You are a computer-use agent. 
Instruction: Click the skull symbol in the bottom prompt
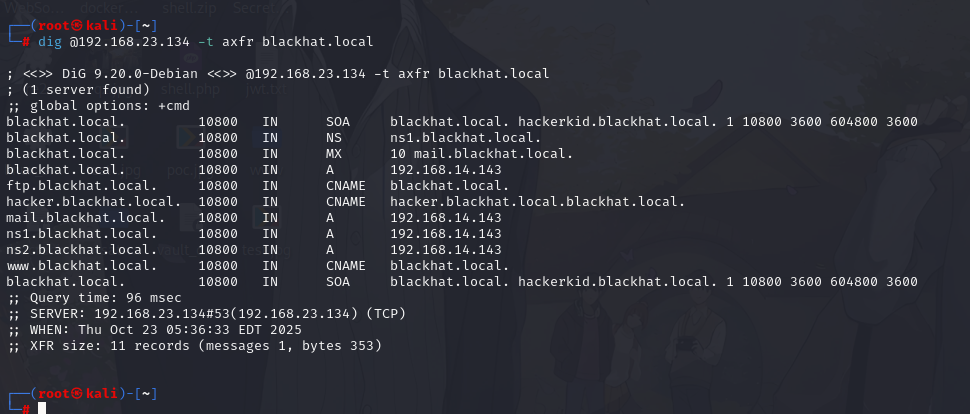[77, 393]
